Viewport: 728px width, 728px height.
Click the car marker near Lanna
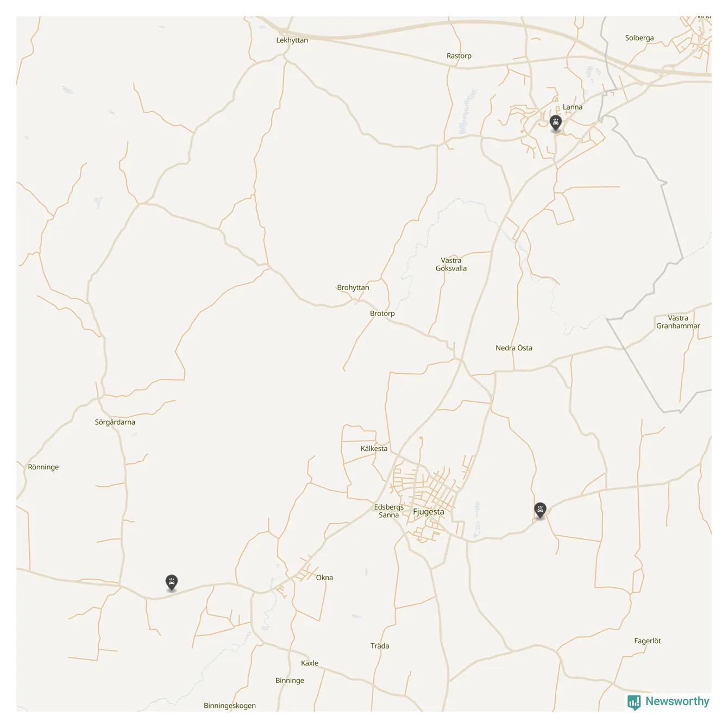pyautogui.click(x=555, y=123)
